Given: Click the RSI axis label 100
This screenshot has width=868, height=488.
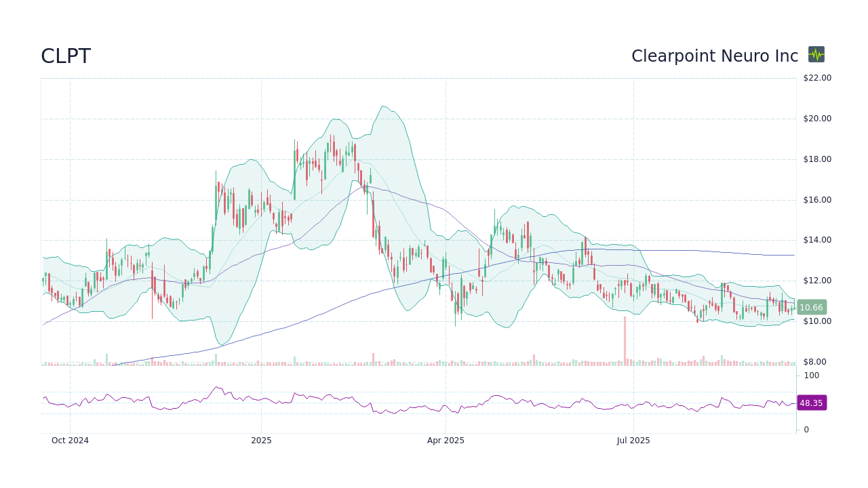Looking at the screenshot, I should (x=812, y=375).
